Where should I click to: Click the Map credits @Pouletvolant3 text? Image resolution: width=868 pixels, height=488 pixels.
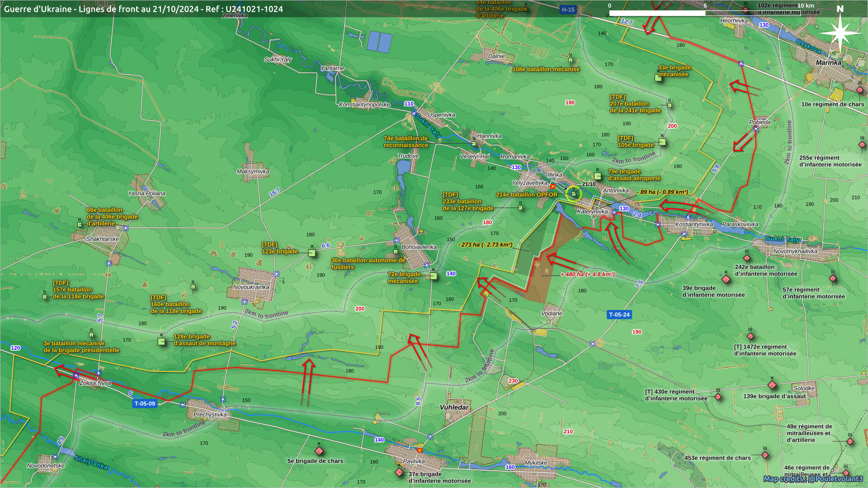pyautogui.click(x=813, y=479)
